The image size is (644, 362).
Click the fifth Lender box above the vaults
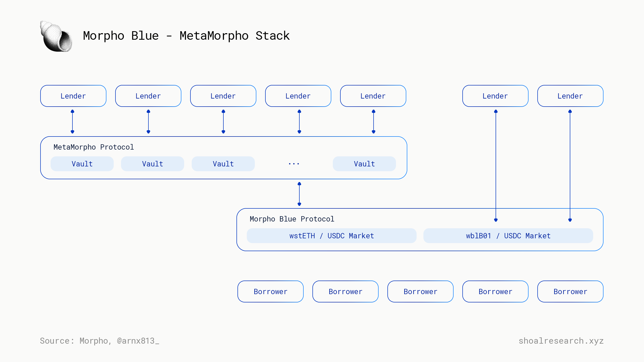(373, 96)
